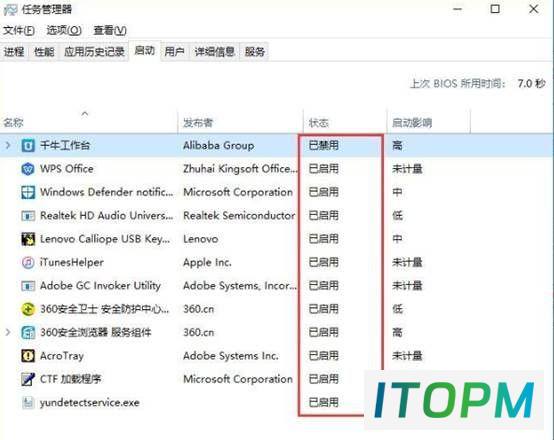The image size is (554, 440).
Task: Open the 选项(O) menu
Action: (x=64, y=30)
